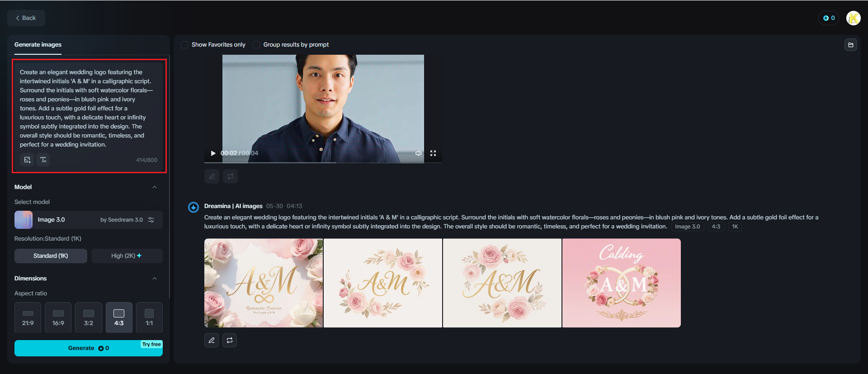The width and height of the screenshot is (868, 374).
Task: Go back using the Back button
Action: pos(26,18)
